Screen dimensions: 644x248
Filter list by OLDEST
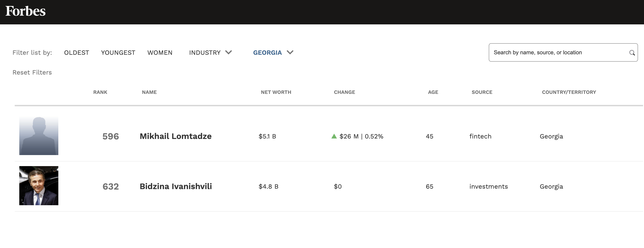click(x=76, y=53)
